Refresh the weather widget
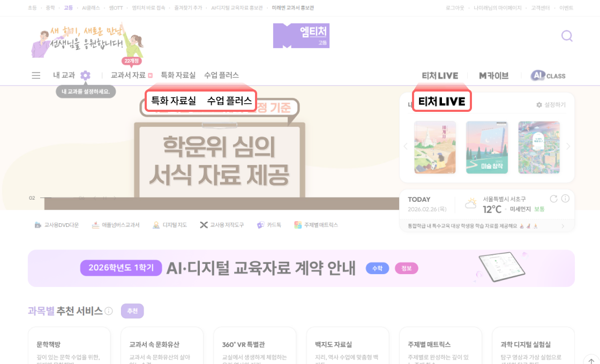The width and height of the screenshot is (600, 364). (553, 199)
